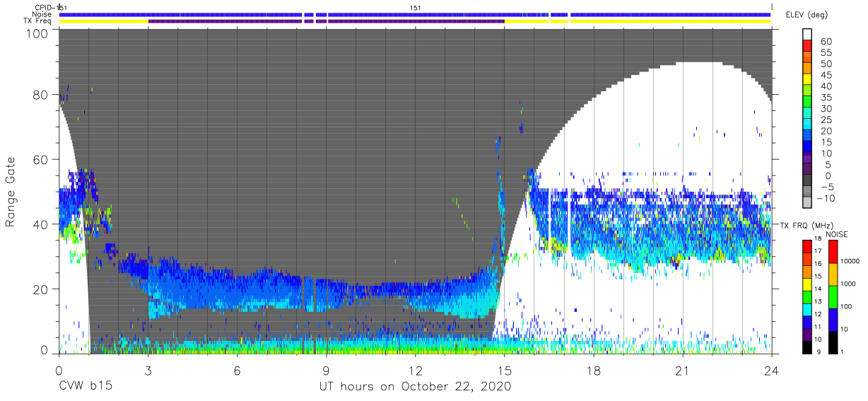The width and height of the screenshot is (868, 401).
Task: Click the '21' tick on the UT hours axis
Action: coord(683,371)
